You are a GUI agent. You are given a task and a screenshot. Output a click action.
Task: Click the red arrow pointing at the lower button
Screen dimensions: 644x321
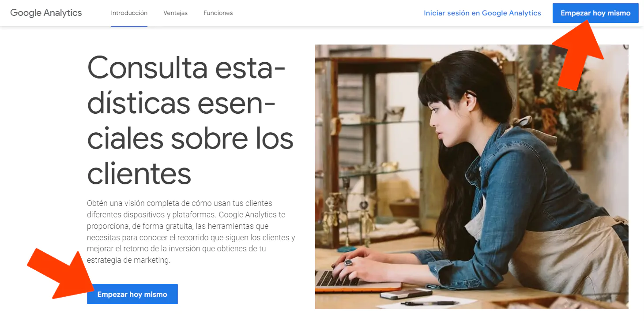(x=61, y=274)
